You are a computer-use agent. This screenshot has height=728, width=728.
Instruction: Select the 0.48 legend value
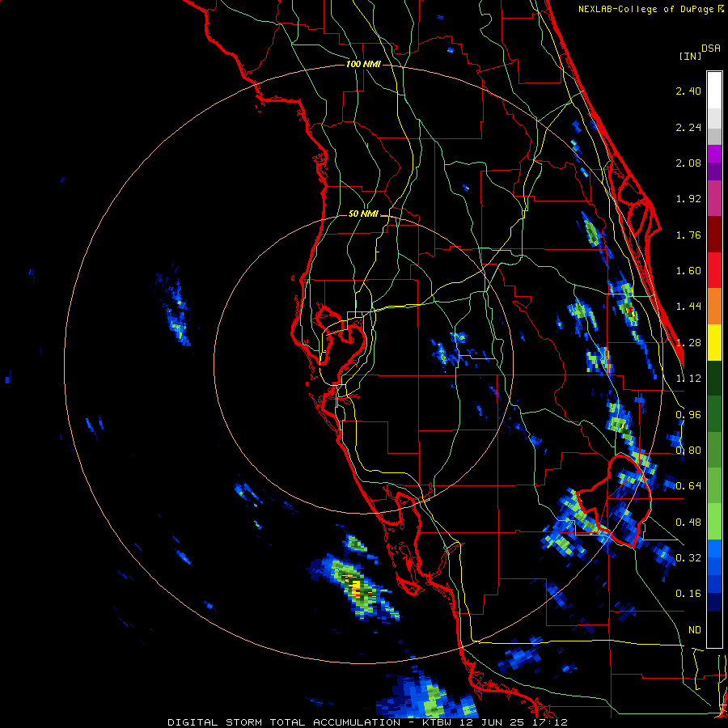pos(688,523)
